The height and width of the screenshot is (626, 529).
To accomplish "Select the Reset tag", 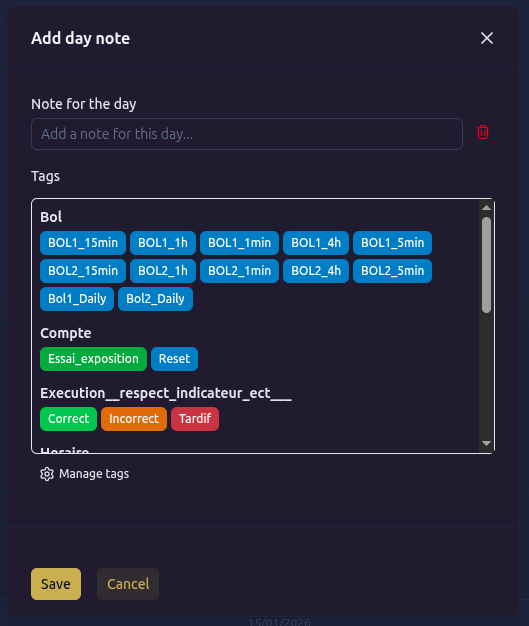I will click(174, 359).
